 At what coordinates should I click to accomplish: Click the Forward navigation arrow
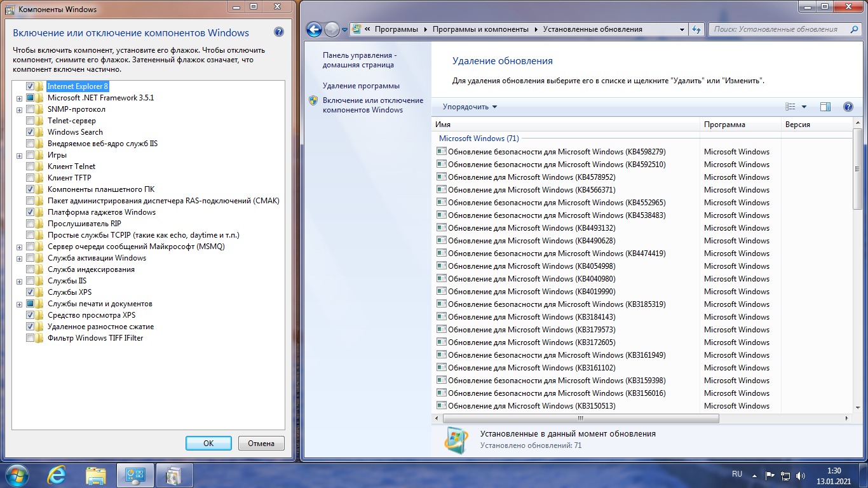click(332, 29)
